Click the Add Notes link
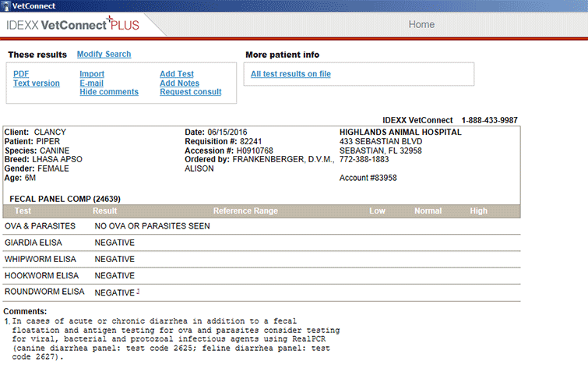Image resolution: width=588 pixels, height=379 pixels. (x=179, y=83)
